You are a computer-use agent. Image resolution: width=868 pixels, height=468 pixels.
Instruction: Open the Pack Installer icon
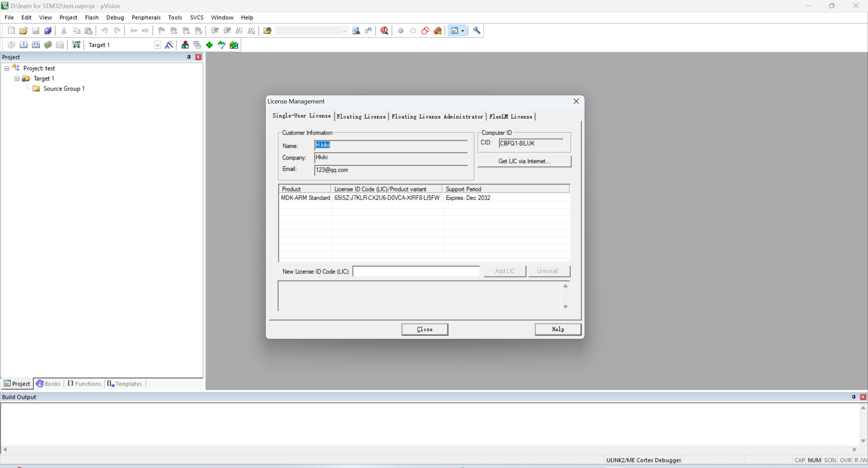tap(234, 45)
